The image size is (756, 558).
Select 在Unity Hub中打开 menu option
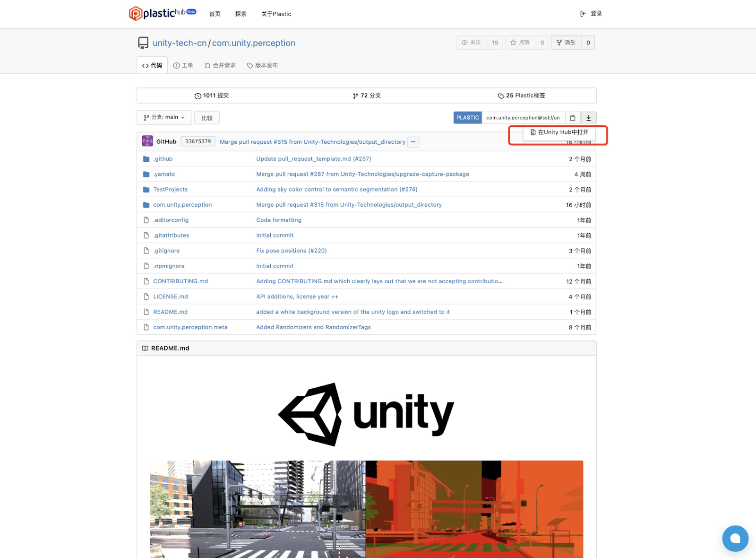coord(559,132)
